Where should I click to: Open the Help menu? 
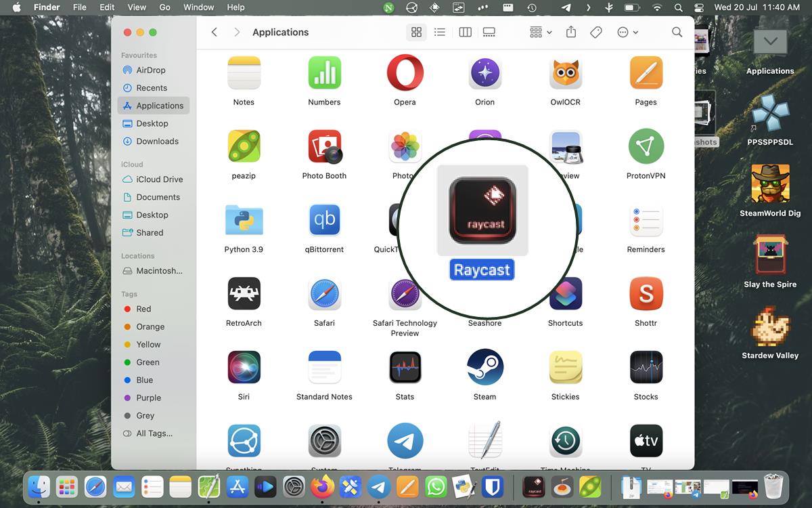click(235, 7)
